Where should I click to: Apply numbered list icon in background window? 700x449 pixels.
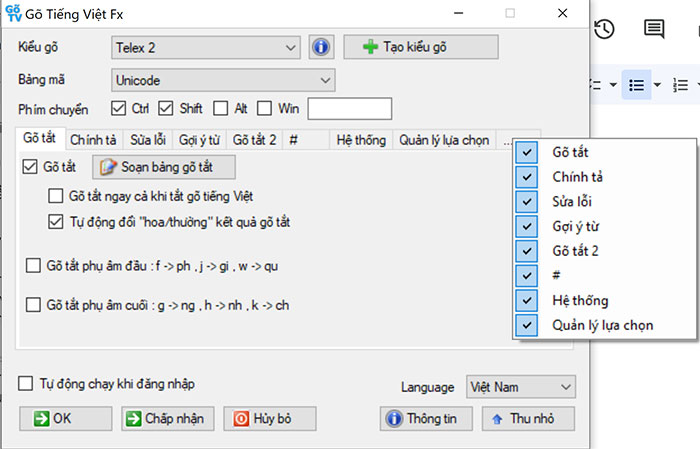click(680, 85)
